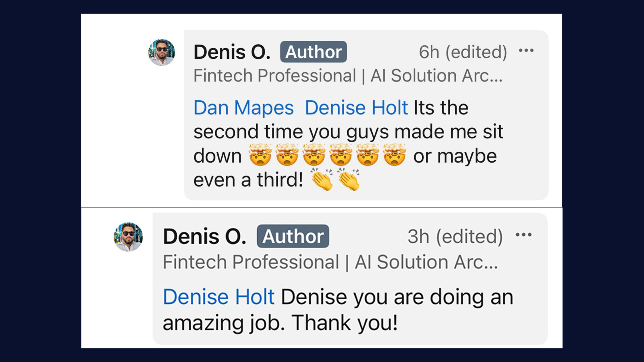Click the Fintech Professional headline in the bottom comment

(330, 262)
